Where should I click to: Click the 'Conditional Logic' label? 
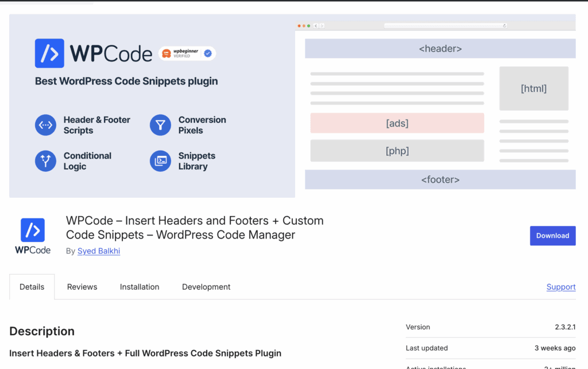pos(87,161)
